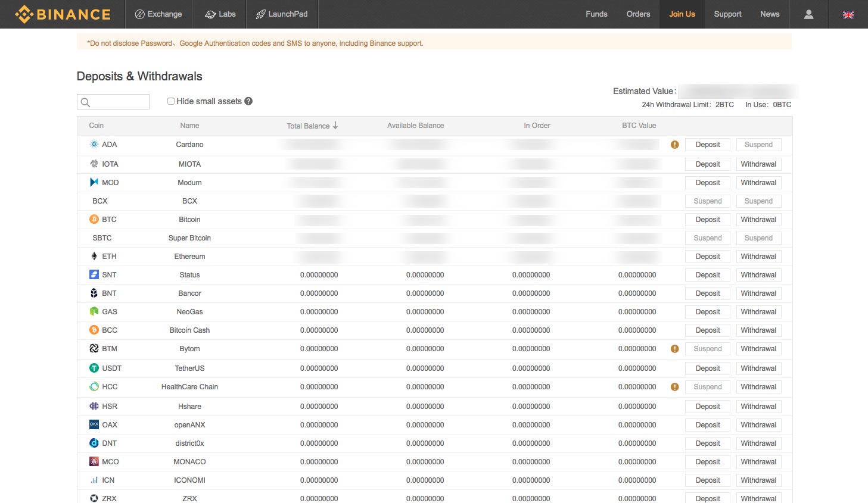
Task: Click the ICN Iconomi coin icon
Action: pyautogui.click(x=94, y=480)
